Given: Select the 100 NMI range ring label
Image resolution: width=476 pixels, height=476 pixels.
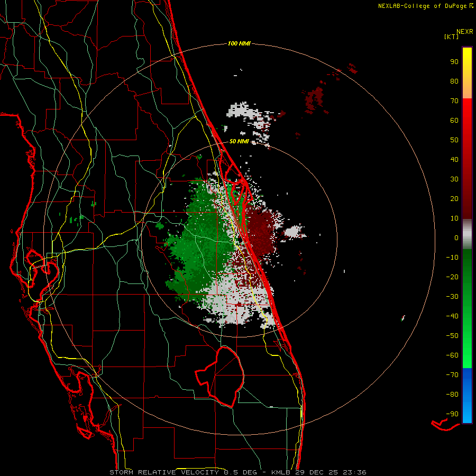Looking at the screenshot, I should click(x=239, y=43).
